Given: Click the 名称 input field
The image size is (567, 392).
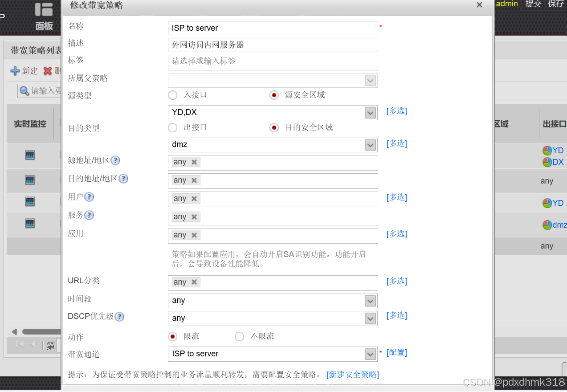Looking at the screenshot, I should 273,28.
